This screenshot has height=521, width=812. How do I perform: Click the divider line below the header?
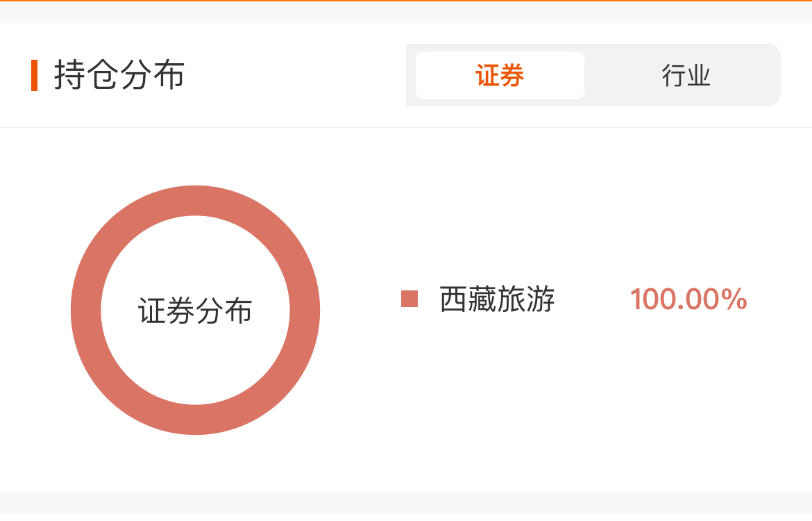pyautogui.click(x=406, y=127)
